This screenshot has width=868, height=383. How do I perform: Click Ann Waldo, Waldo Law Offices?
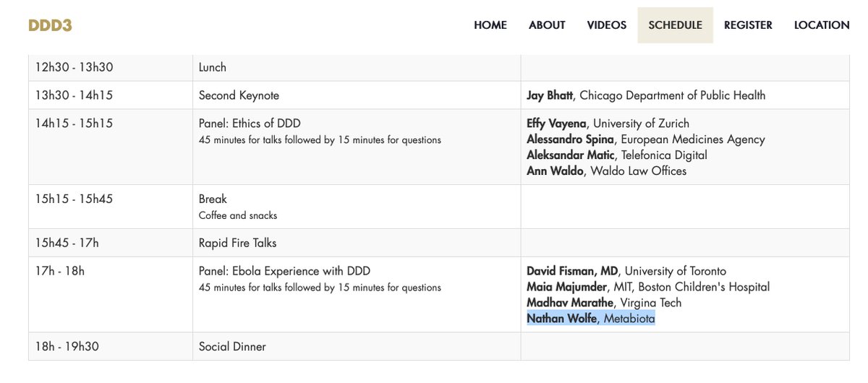point(606,171)
